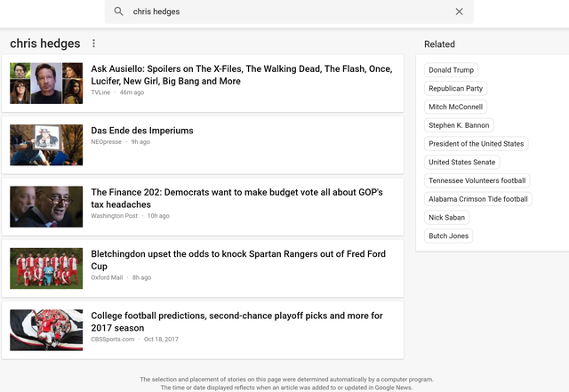
Task: Click the search field containing chris hedges
Action: (x=289, y=12)
